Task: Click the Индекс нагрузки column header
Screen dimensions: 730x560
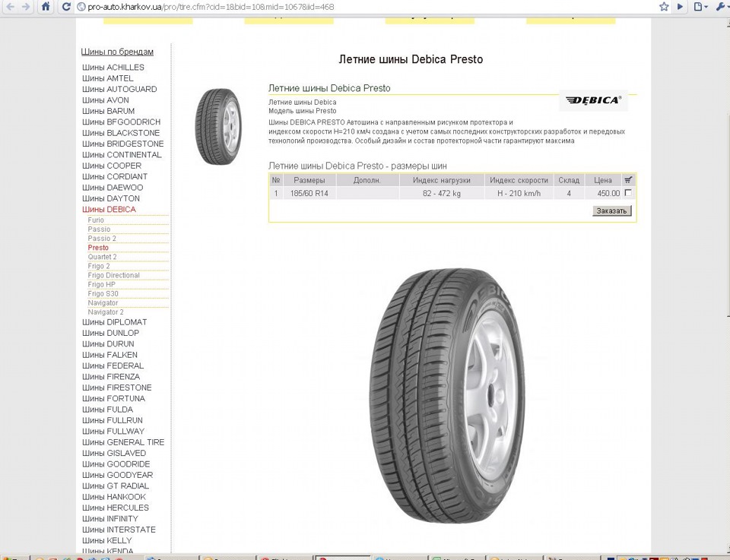Action: 441,180
